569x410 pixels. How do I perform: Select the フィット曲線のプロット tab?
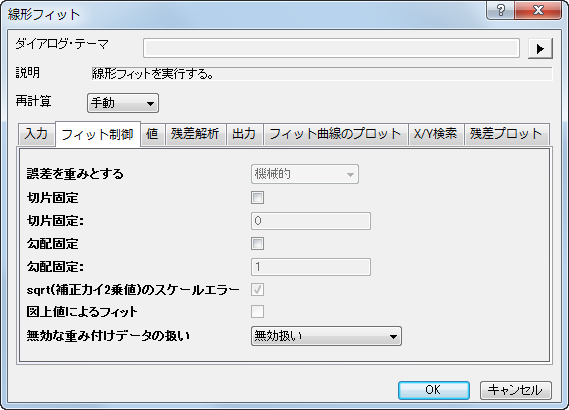[336, 134]
